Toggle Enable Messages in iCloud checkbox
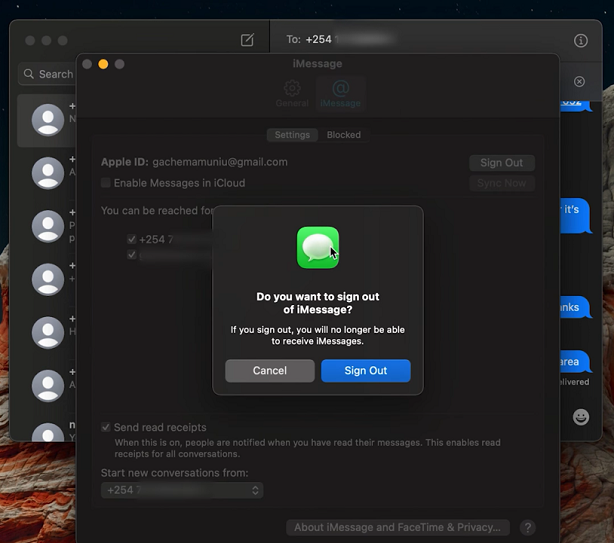This screenshot has height=543, width=614. (x=106, y=183)
